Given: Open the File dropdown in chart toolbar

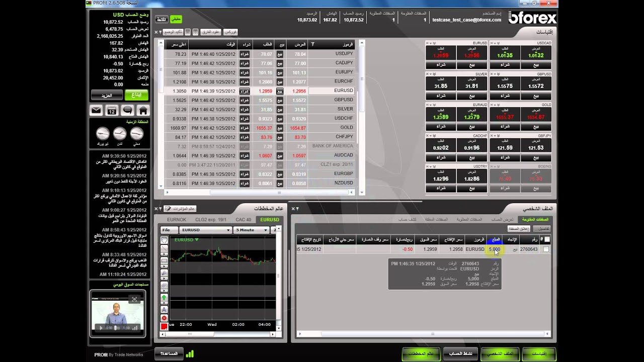Looking at the screenshot, I should tap(169, 230).
